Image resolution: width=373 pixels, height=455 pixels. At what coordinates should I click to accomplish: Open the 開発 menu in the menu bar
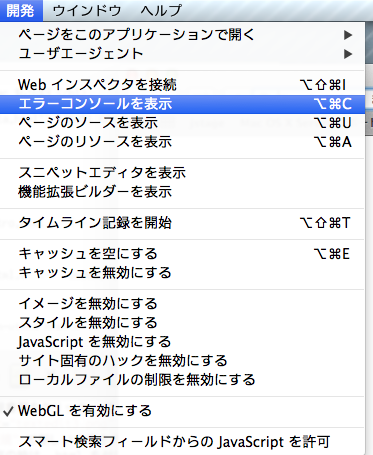point(21,11)
